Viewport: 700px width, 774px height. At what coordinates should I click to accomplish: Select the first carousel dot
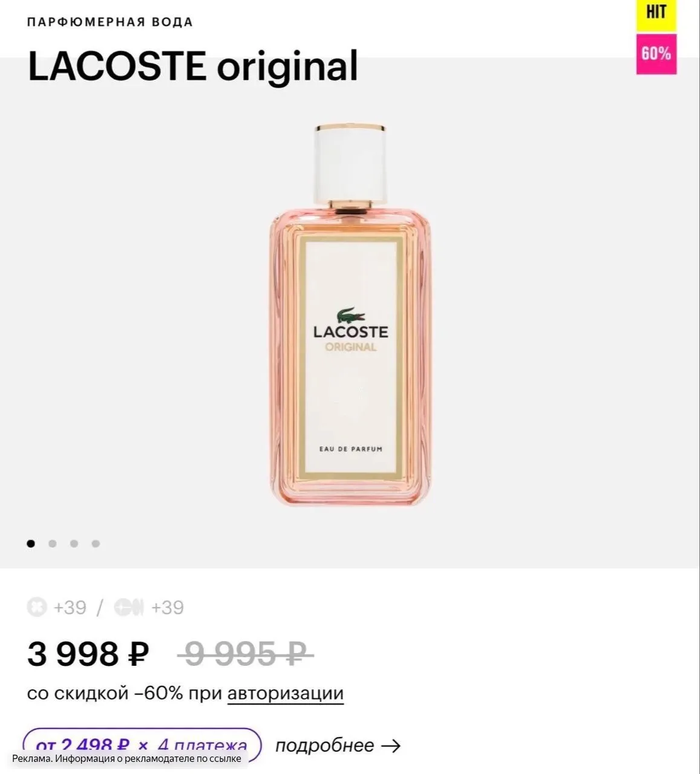pos(31,544)
